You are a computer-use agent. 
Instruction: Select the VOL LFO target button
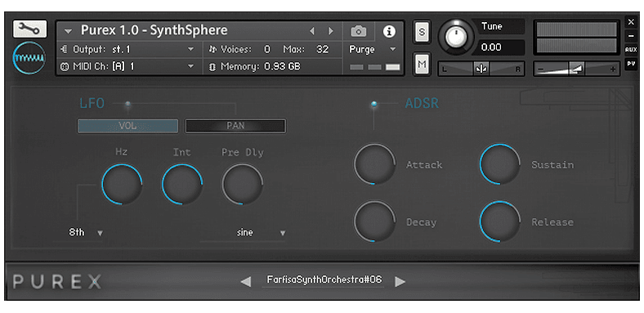tap(127, 126)
